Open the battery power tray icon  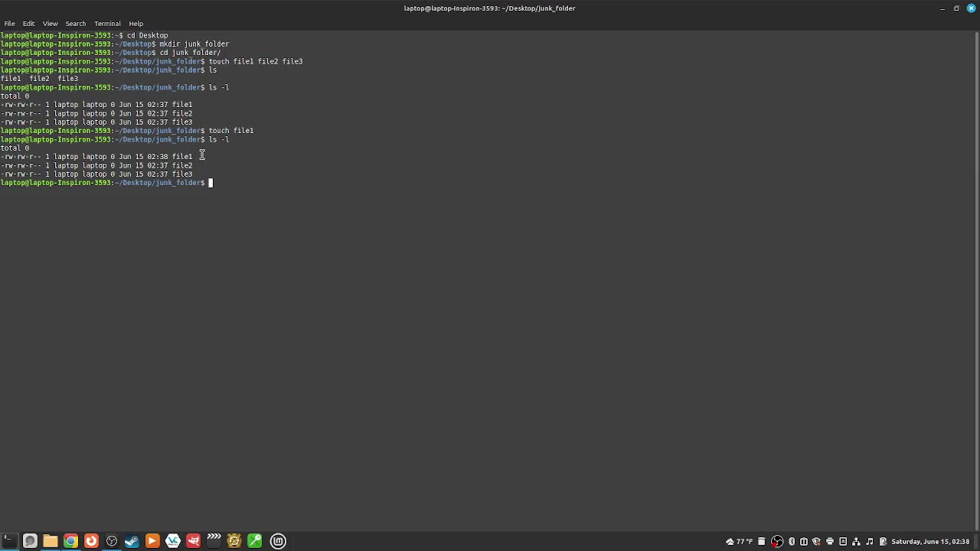click(883, 542)
